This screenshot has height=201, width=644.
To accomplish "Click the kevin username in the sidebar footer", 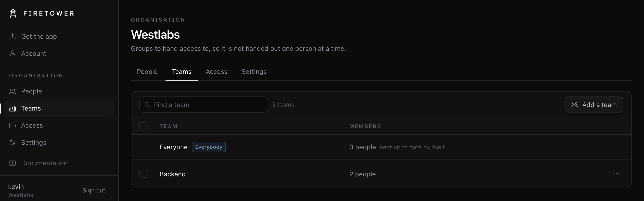I will click(x=16, y=187).
